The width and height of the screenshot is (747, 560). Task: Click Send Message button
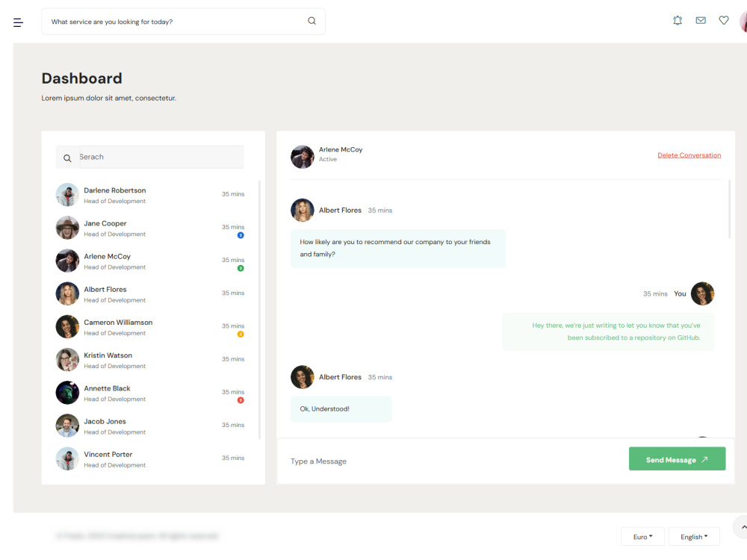pyautogui.click(x=677, y=458)
